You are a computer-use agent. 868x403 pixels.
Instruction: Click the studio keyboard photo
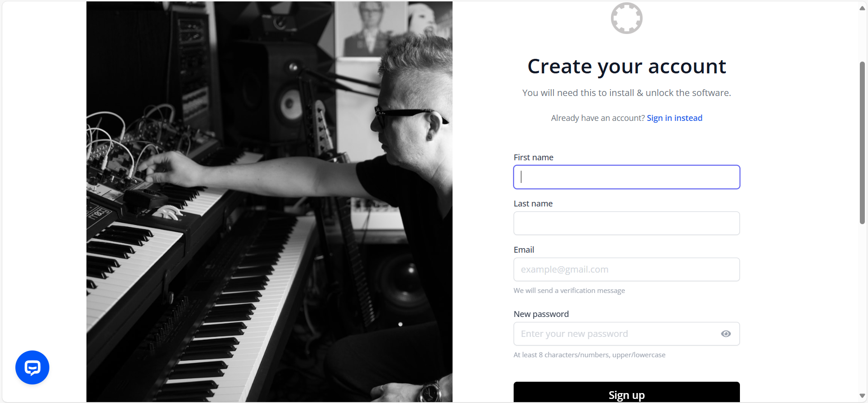tap(269, 201)
